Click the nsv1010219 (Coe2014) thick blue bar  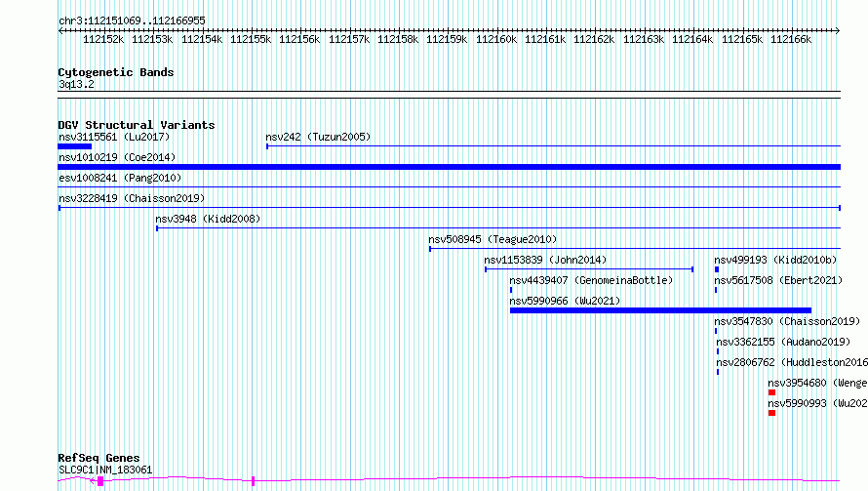pos(449,167)
